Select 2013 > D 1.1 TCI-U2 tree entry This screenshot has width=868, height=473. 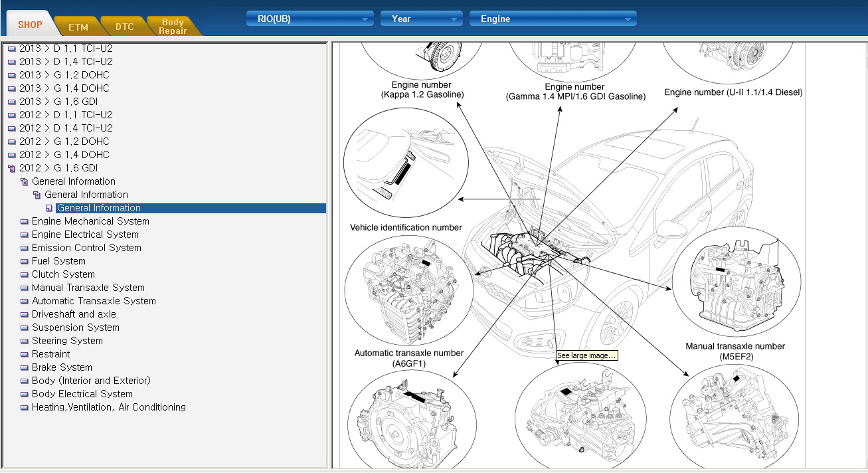coord(66,48)
